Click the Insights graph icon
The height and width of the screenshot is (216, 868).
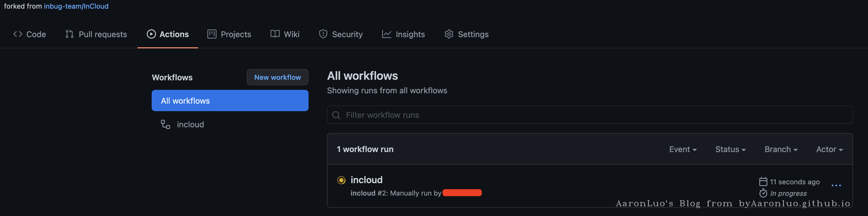point(386,34)
